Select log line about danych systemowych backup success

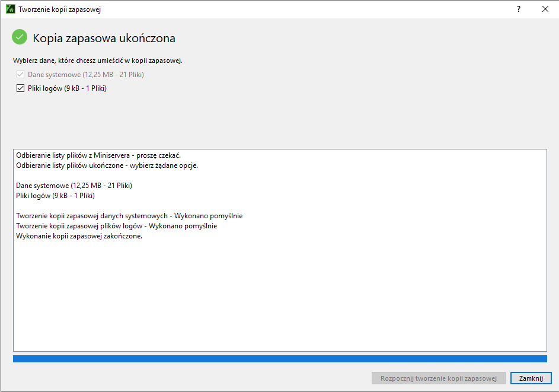[129, 216]
